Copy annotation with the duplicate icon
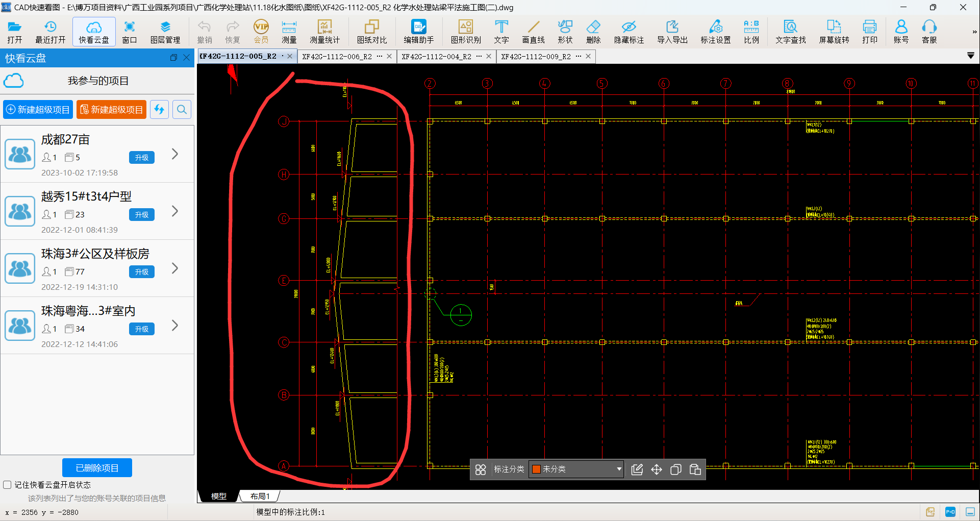Image resolution: width=980 pixels, height=521 pixels. pyautogui.click(x=676, y=469)
